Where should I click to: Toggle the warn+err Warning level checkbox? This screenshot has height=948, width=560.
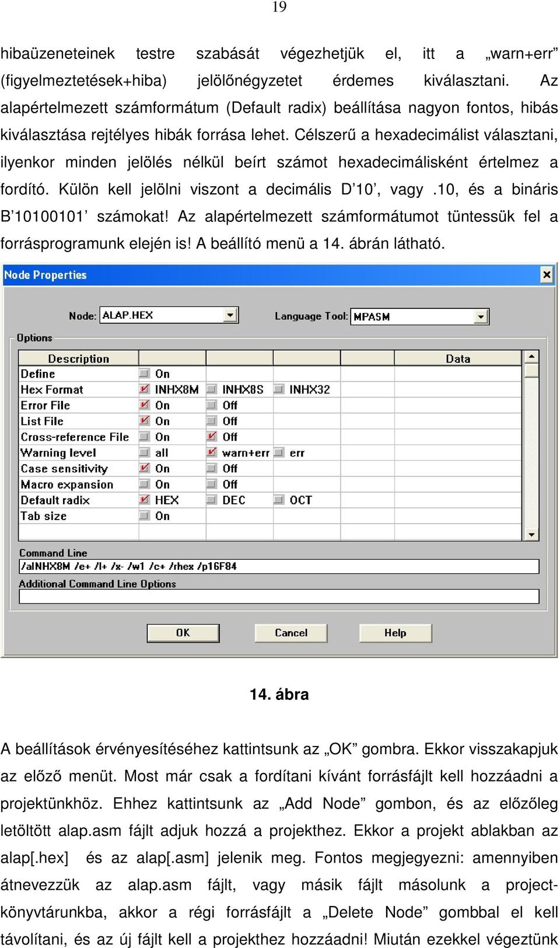(x=212, y=452)
